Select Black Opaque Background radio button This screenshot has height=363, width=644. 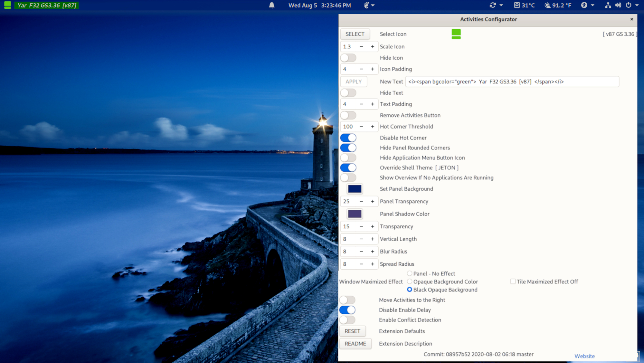tap(409, 290)
